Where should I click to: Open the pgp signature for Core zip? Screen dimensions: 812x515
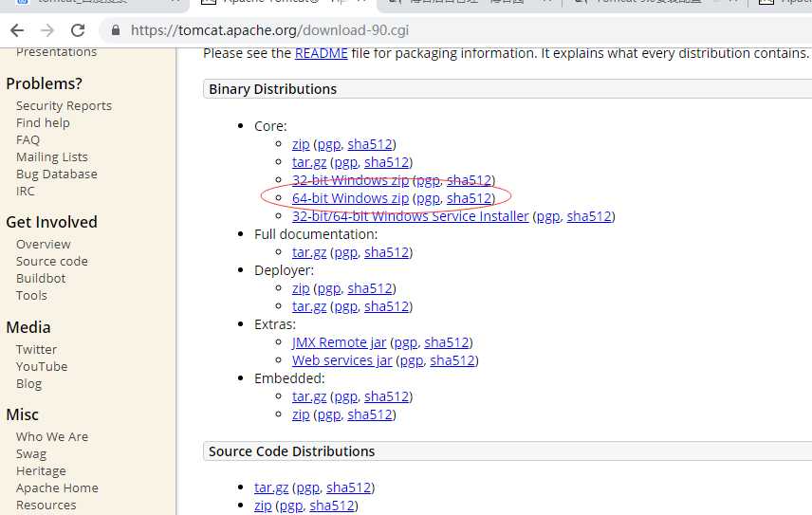coord(329,144)
